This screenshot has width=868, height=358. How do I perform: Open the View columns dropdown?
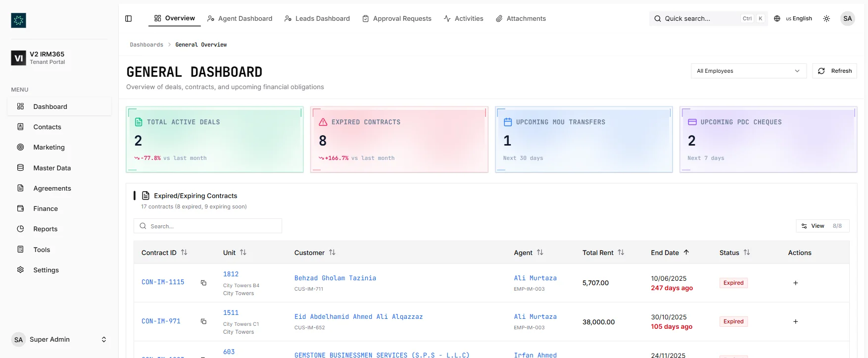pyautogui.click(x=822, y=226)
